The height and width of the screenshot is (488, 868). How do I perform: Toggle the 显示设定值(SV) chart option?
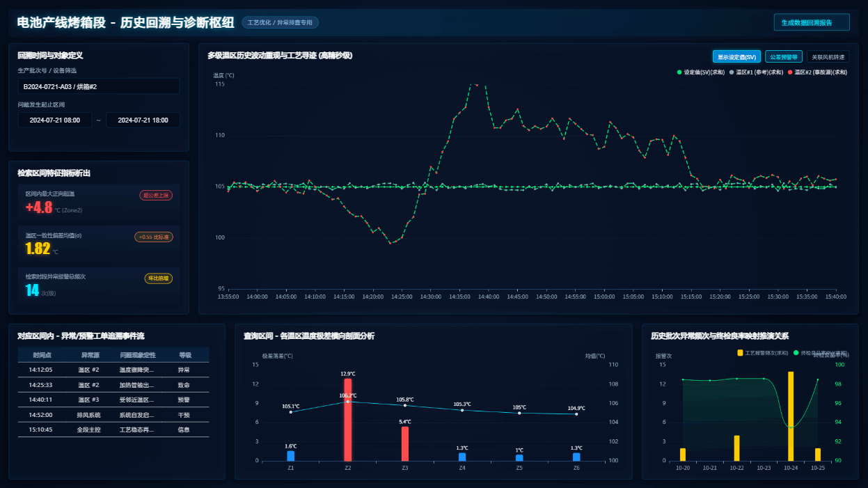[736, 57]
